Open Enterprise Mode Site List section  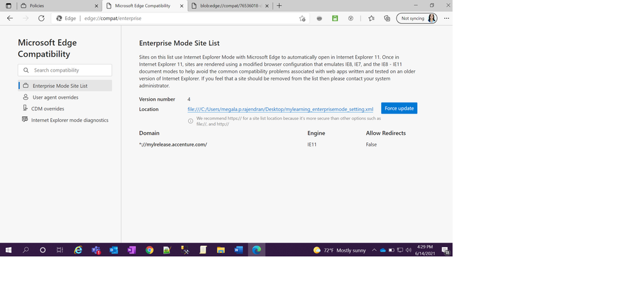[65, 86]
